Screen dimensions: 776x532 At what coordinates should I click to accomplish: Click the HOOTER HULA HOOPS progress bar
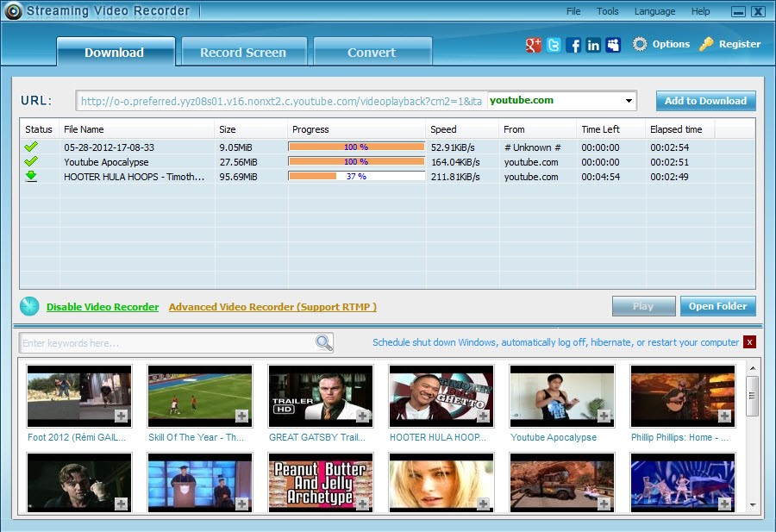click(356, 177)
